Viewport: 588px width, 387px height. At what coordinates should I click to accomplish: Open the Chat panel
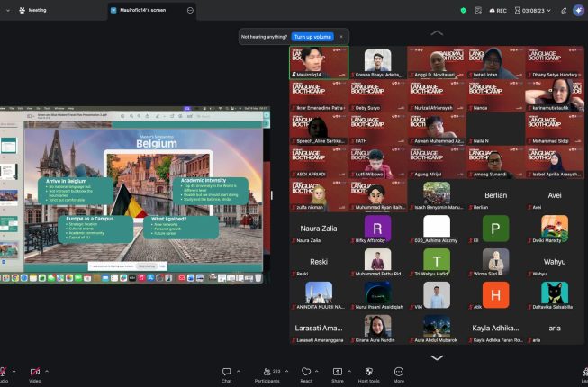(226, 374)
